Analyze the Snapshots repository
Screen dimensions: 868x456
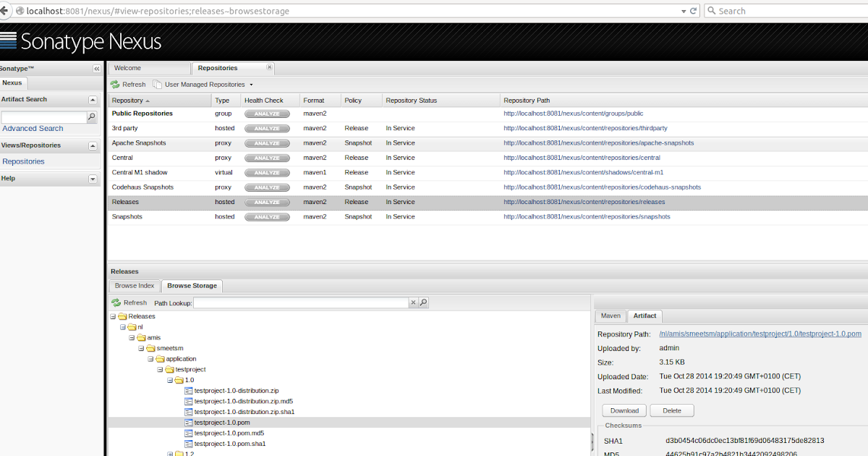267,217
